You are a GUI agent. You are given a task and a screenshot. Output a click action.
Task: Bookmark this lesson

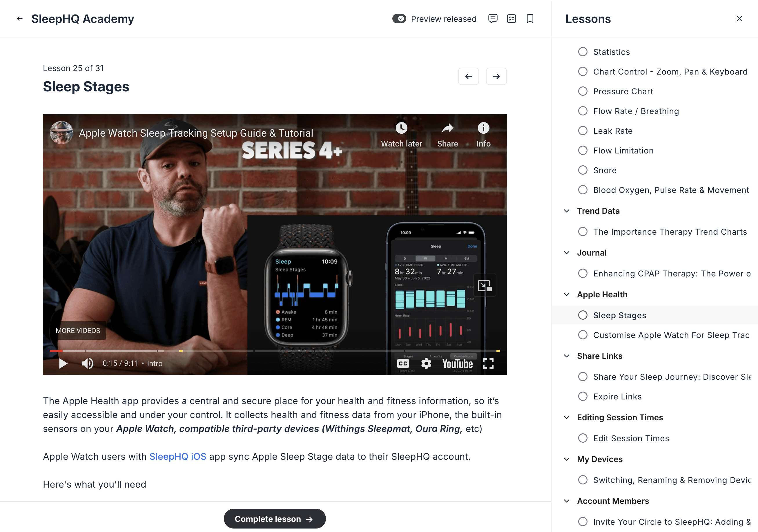[x=530, y=19]
